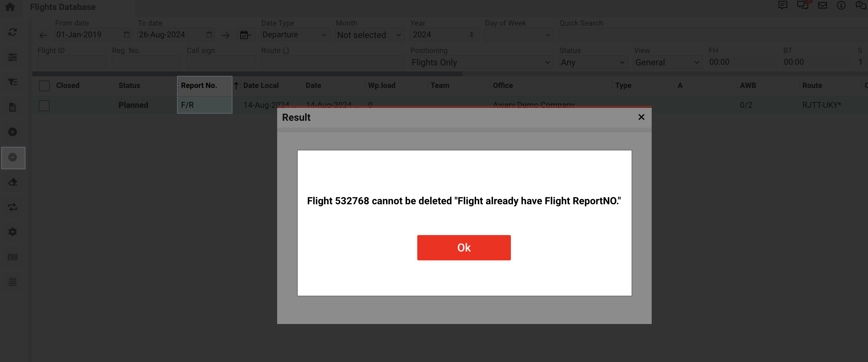Click the Ok button in Result dialog
This screenshot has width=868, height=362.
coord(464,247)
